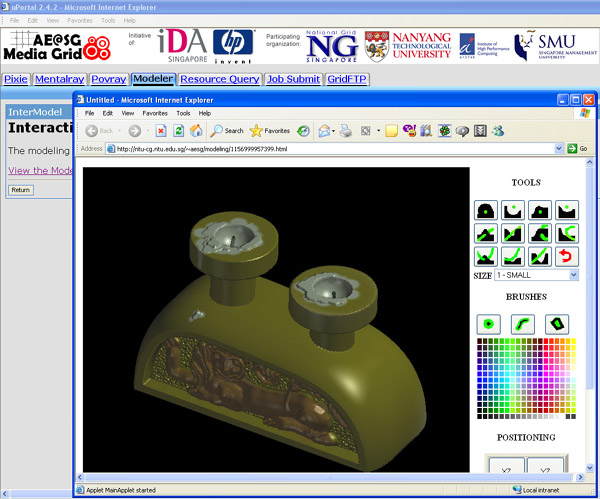The width and height of the screenshot is (600, 499).
Task: Open the Job Submit tab
Action: [293, 79]
